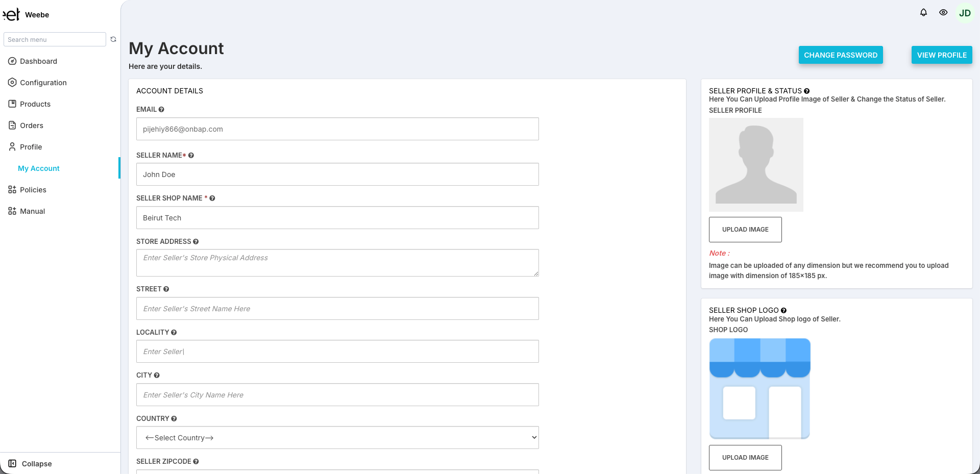Click the Change Password button
This screenshot has height=474, width=980.
(841, 55)
